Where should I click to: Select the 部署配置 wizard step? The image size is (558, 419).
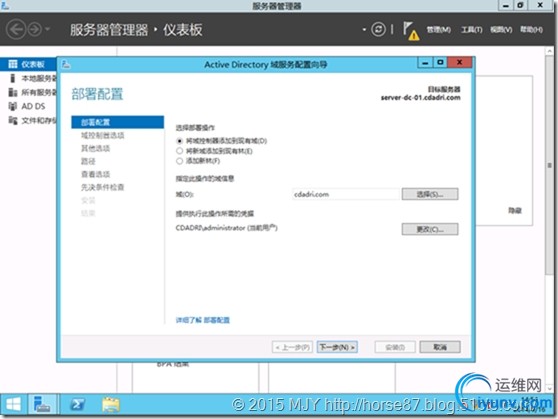[117, 122]
